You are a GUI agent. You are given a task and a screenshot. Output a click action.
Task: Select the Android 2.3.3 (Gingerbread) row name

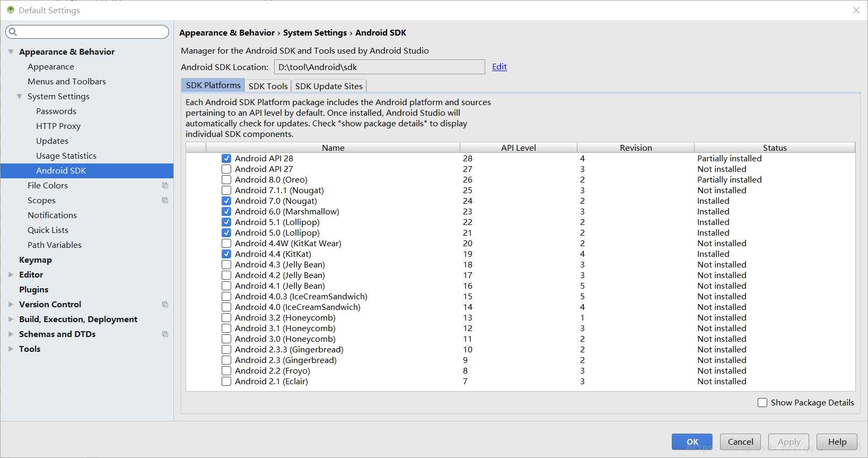pyautogui.click(x=289, y=349)
